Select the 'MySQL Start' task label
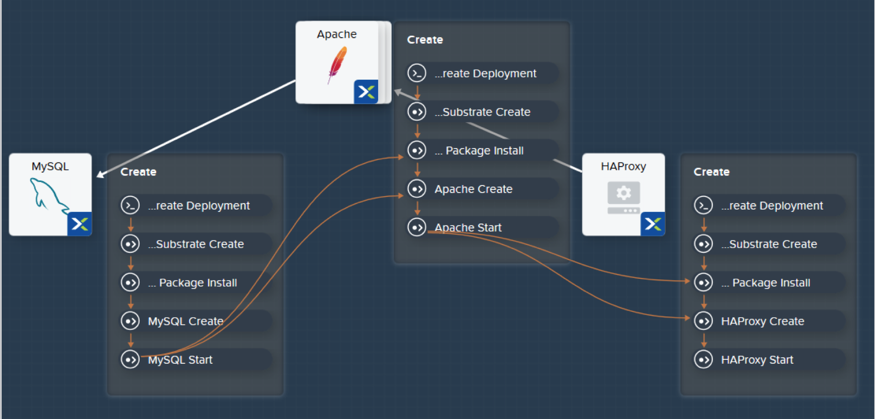 180,360
